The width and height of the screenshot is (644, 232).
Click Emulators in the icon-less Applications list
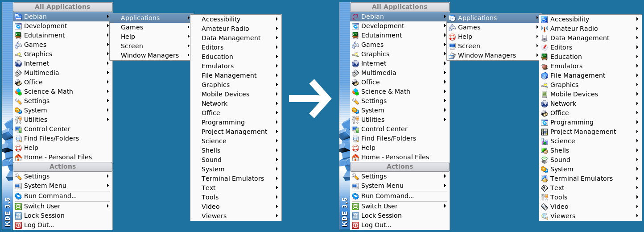(236, 66)
